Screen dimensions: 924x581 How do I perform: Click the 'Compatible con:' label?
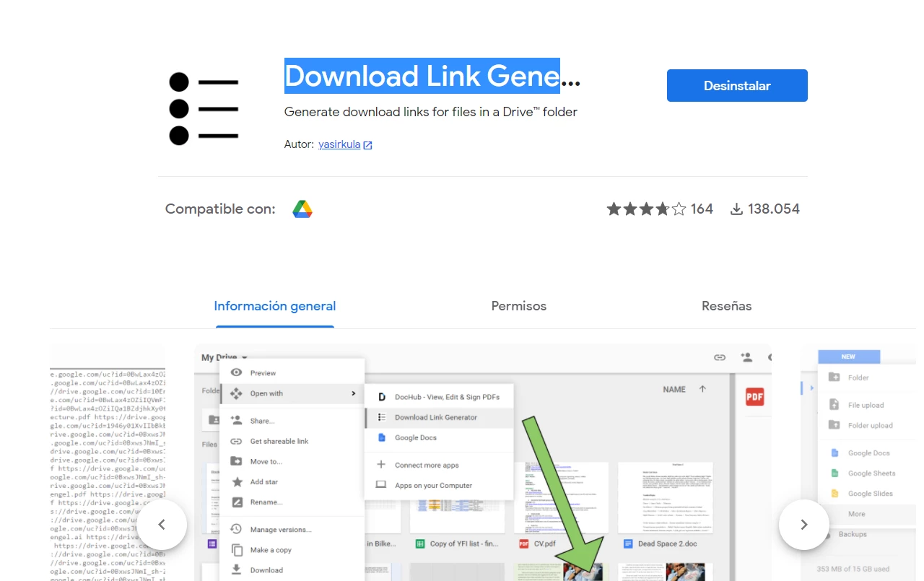pyautogui.click(x=220, y=209)
